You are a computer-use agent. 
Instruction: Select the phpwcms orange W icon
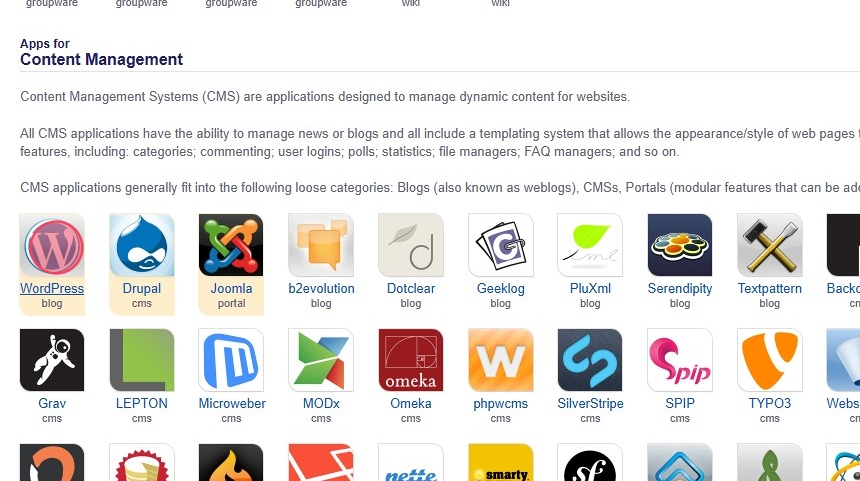(500, 360)
